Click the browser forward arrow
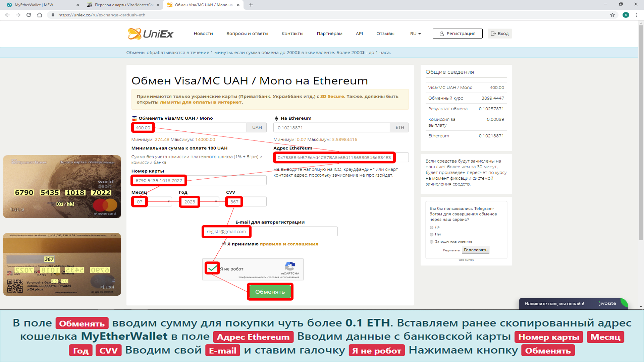This screenshot has width=644, height=362. 18,15
